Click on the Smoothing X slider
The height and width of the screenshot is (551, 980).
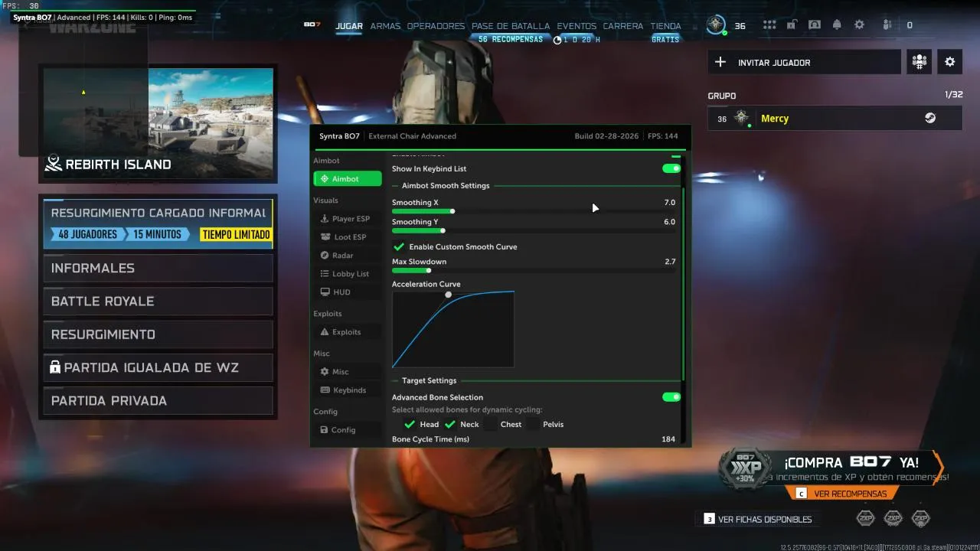click(534, 211)
